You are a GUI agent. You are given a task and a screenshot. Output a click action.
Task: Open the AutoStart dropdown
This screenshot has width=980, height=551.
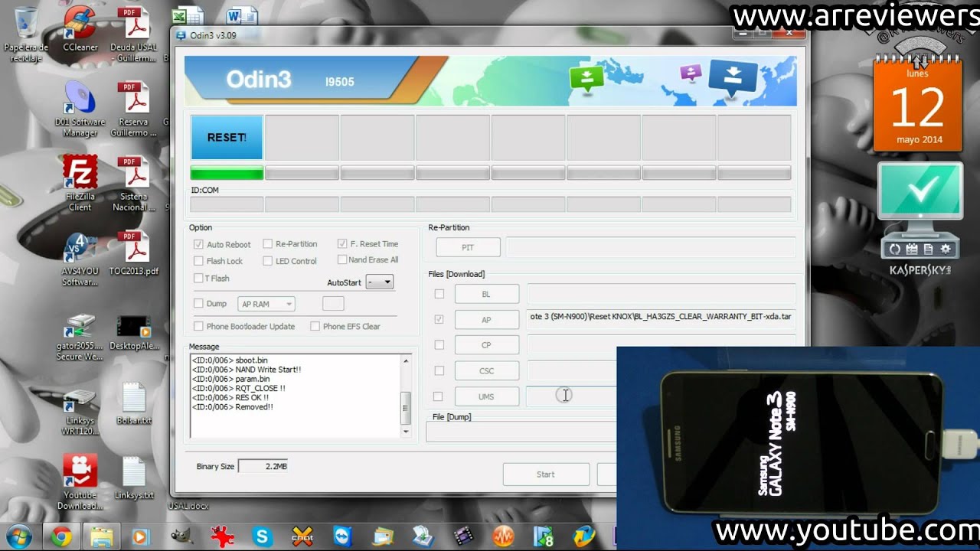pos(380,282)
